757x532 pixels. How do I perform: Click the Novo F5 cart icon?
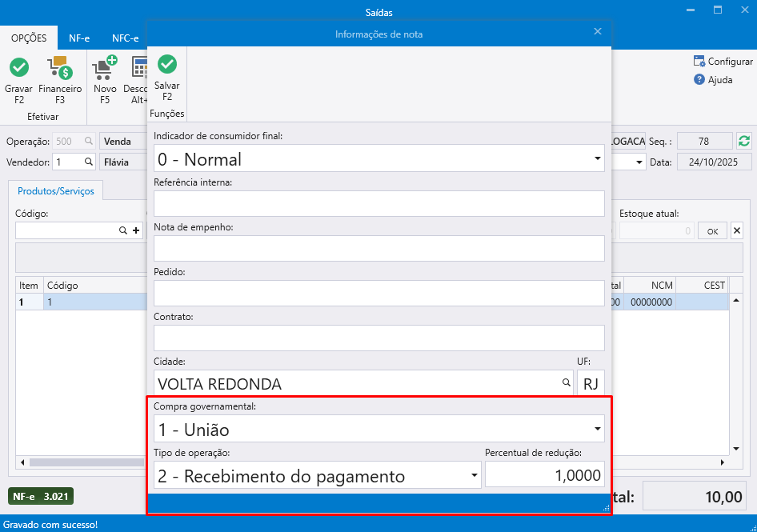click(105, 68)
